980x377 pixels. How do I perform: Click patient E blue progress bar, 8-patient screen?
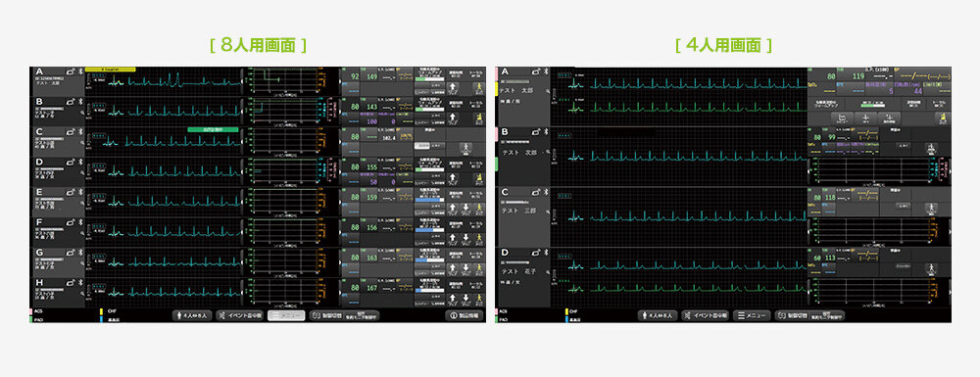click(x=430, y=200)
